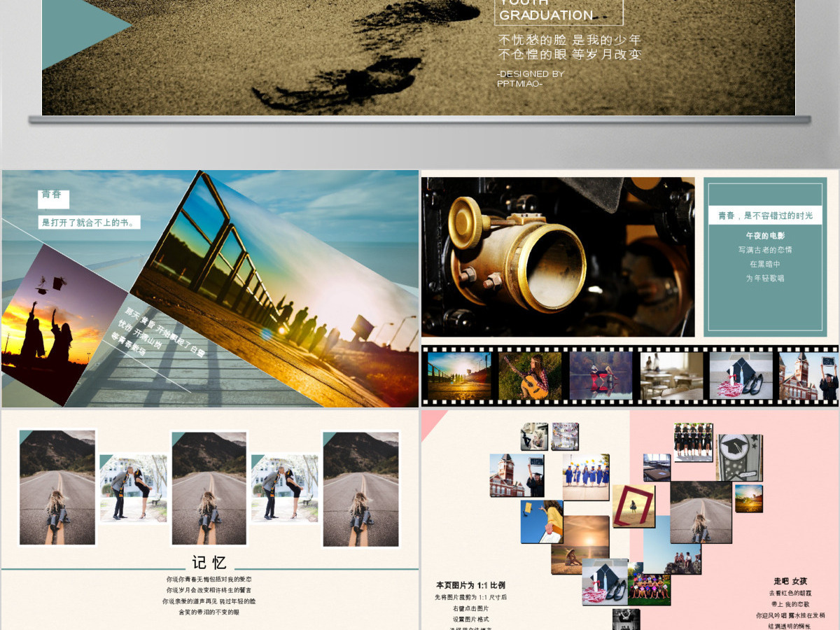Pick the clock tower graduate filmstrip frame
This screenshot has width=840, height=630.
point(808,376)
